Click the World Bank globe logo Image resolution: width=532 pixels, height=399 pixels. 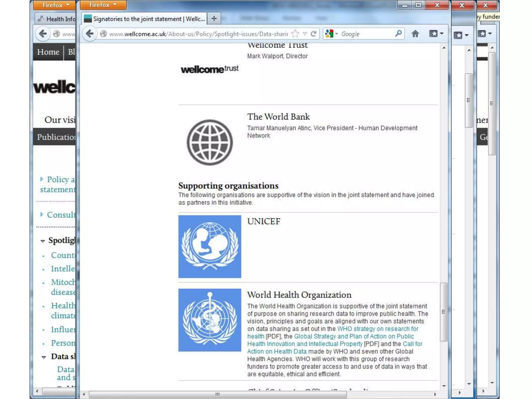[x=210, y=142]
